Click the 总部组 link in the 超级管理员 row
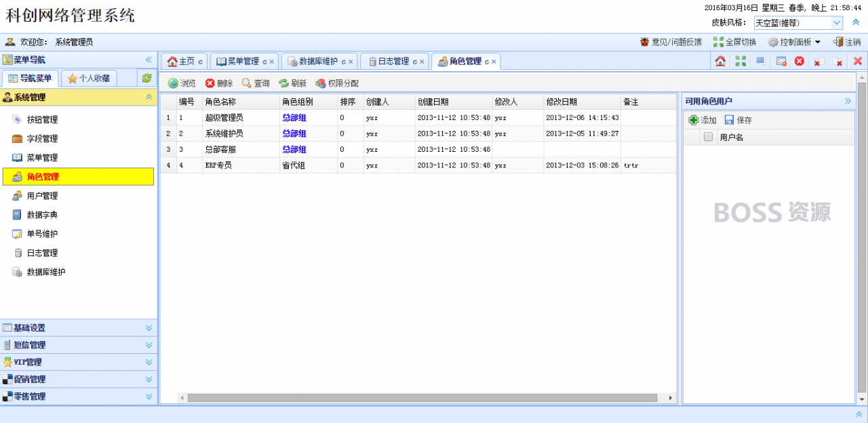Image resolution: width=868 pixels, height=423 pixels. click(294, 117)
